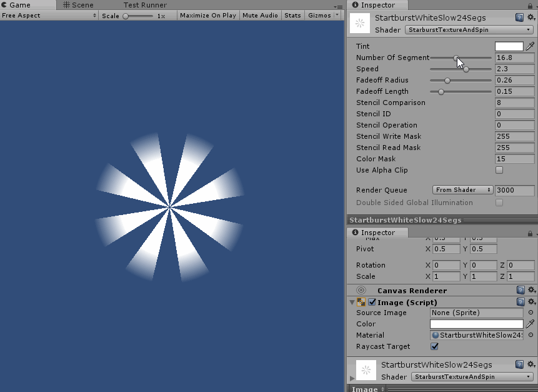
Task: Select the top Inspector tab
Action: click(377, 5)
